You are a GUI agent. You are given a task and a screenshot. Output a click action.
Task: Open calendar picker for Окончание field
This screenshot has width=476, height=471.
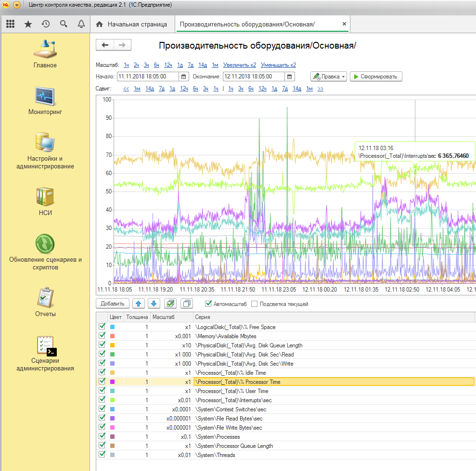pyautogui.click(x=289, y=76)
